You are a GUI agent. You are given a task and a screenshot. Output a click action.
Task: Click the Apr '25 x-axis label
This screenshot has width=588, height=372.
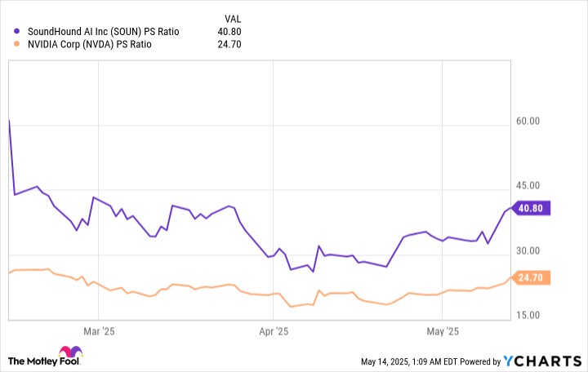[274, 331]
